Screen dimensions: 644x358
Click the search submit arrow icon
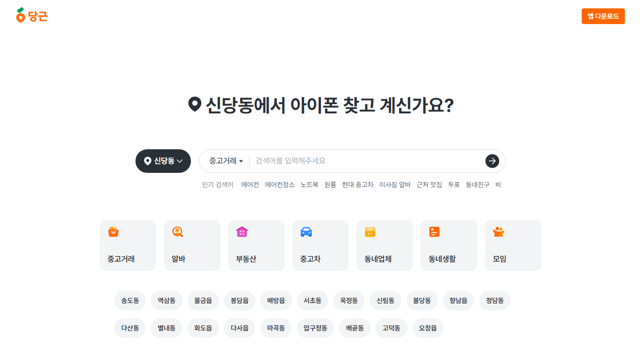coord(492,161)
